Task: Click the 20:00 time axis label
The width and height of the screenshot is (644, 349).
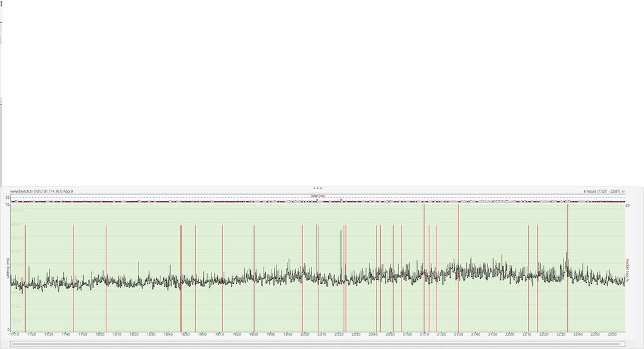Action: 304,334
